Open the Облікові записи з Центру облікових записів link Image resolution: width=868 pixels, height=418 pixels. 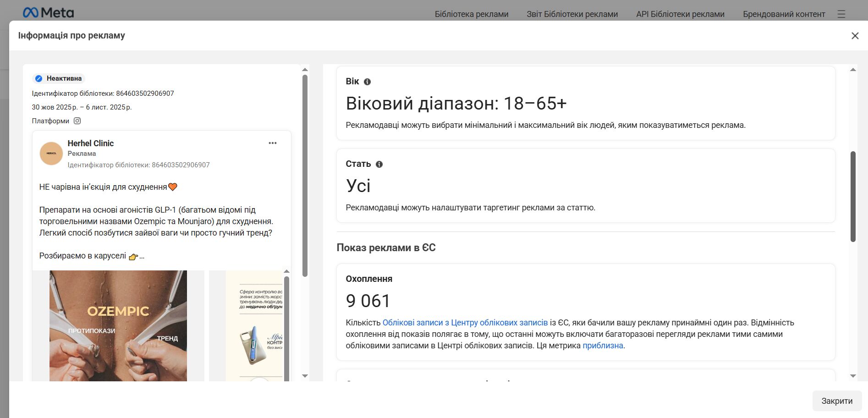point(465,323)
